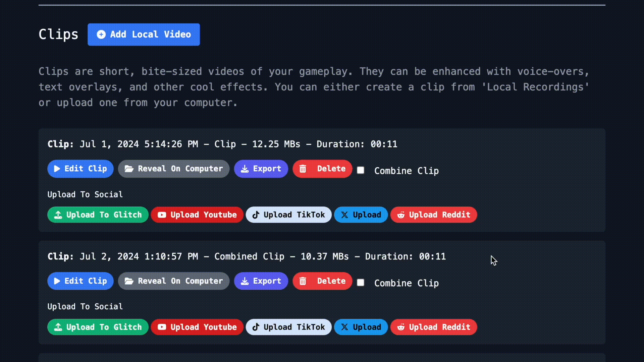Enable Combine Clip for the Jul 1 clip
644x362 pixels.
tap(361, 170)
